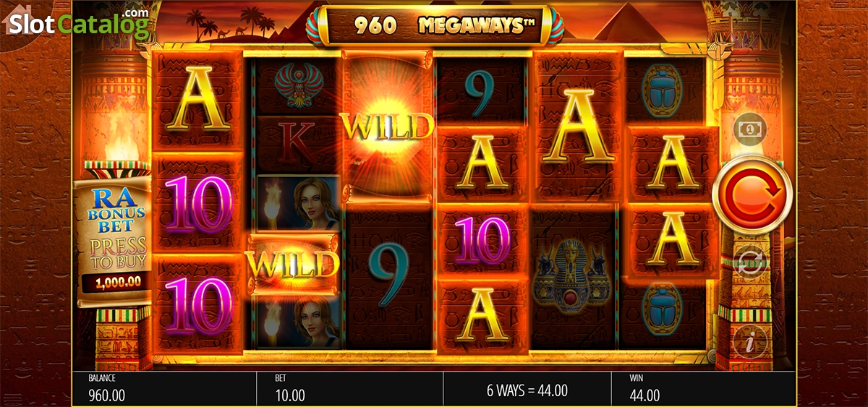
Task: Open the bet stake money icon
Action: click(x=749, y=130)
